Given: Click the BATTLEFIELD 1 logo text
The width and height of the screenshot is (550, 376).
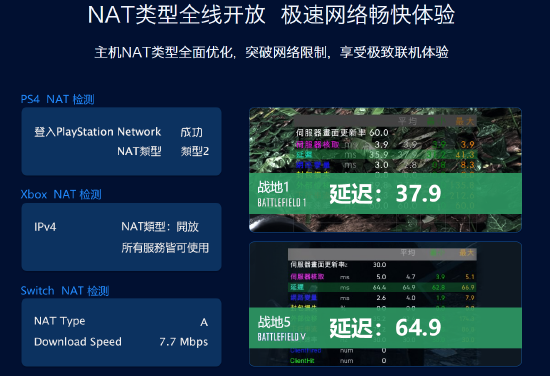Looking at the screenshot, I should pos(282,202).
